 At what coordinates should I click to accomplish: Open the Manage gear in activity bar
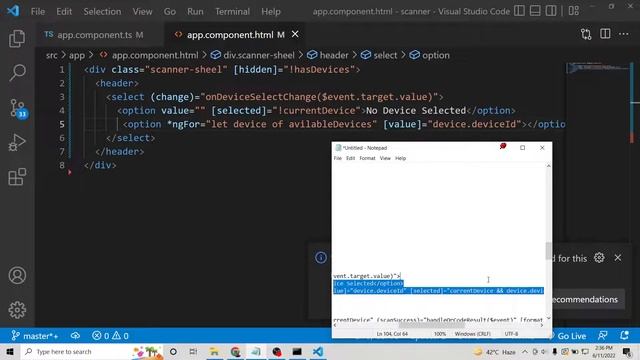tap(17, 310)
